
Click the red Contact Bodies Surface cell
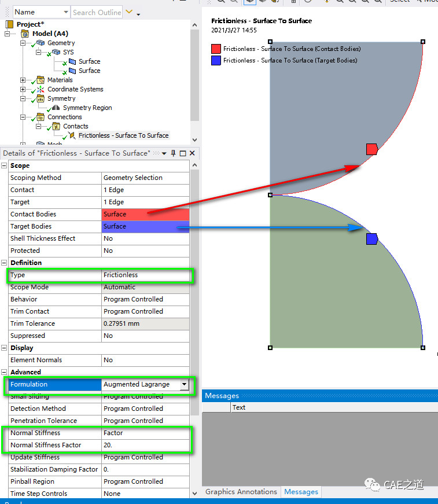(145, 214)
